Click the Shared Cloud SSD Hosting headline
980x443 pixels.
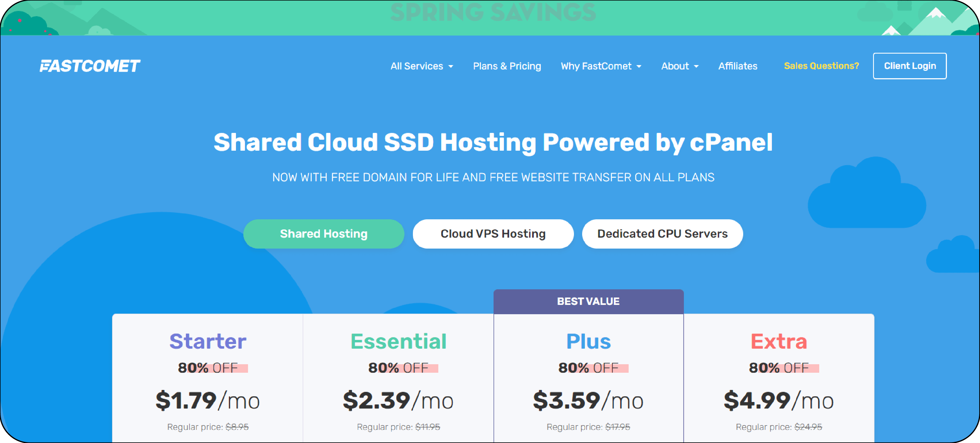point(493,143)
